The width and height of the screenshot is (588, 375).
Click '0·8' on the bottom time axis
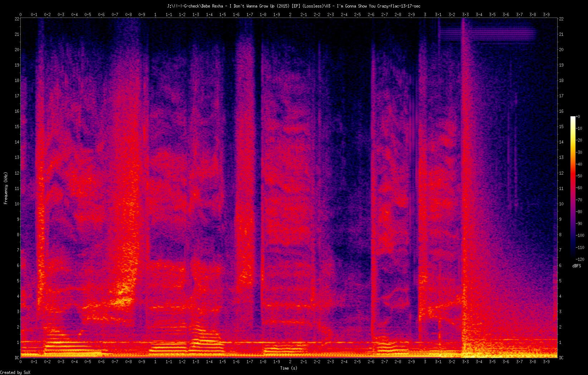[x=128, y=362]
